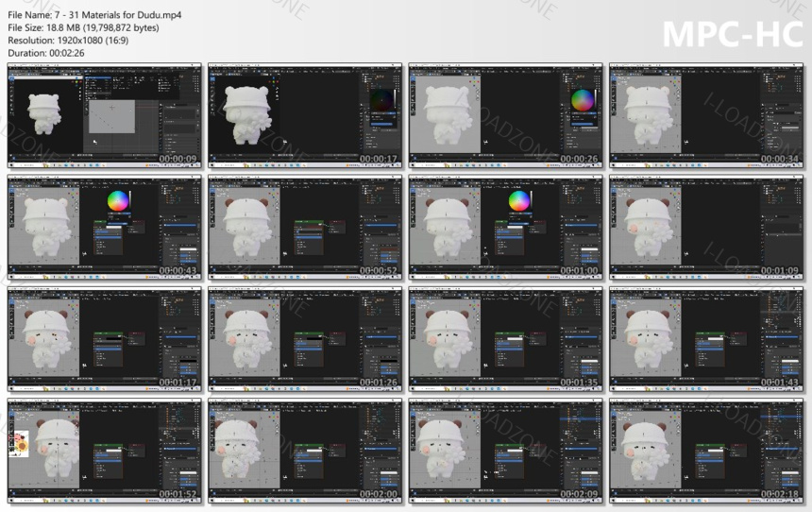The height and width of the screenshot is (512, 812).
Task: Open the 00:00:34 video thumbnail
Action: click(x=706, y=115)
